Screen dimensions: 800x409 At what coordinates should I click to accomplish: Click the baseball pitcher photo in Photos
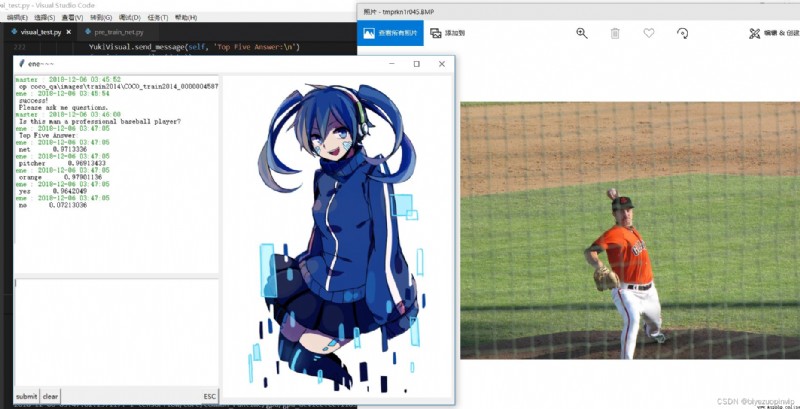click(630, 230)
